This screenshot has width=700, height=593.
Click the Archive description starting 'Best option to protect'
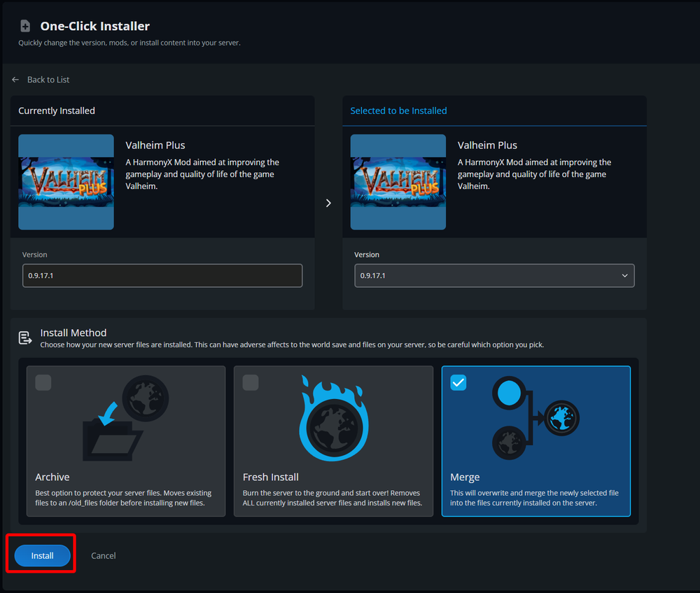(123, 498)
